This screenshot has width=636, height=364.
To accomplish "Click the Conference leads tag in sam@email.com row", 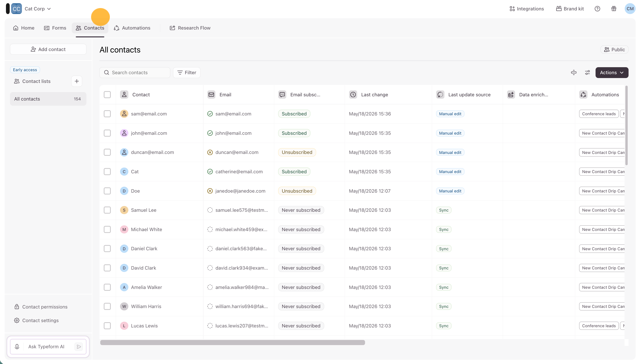I will tap(599, 114).
